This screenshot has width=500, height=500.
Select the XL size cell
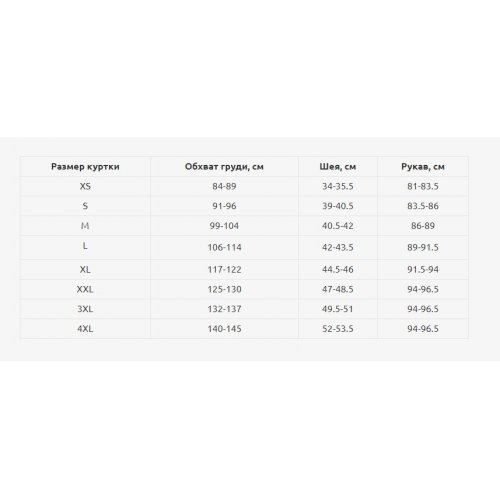click(85, 269)
